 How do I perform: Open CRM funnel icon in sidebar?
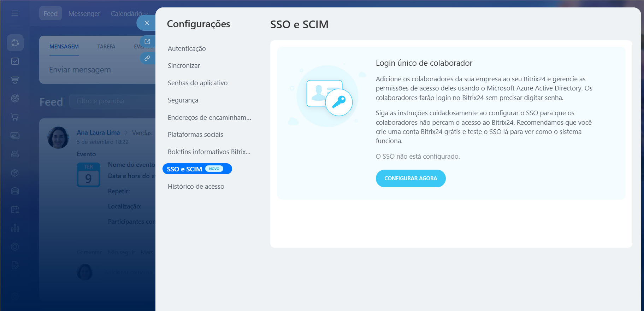(15, 80)
